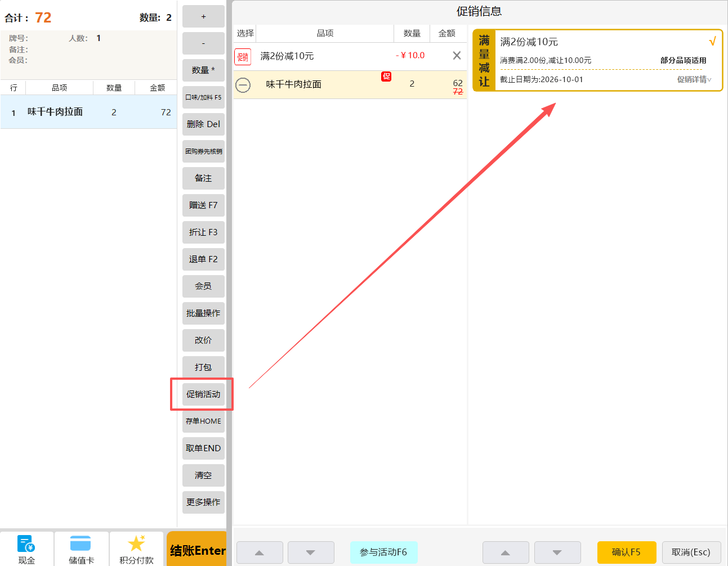This screenshot has width=728, height=566.
Task: Page up in promotion cards list
Action: click(506, 552)
